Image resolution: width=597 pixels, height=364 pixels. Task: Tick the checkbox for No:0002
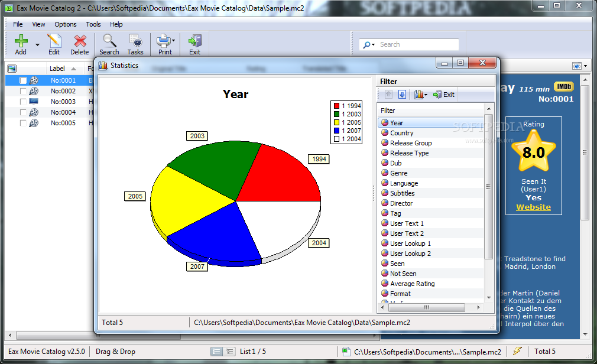click(x=23, y=91)
